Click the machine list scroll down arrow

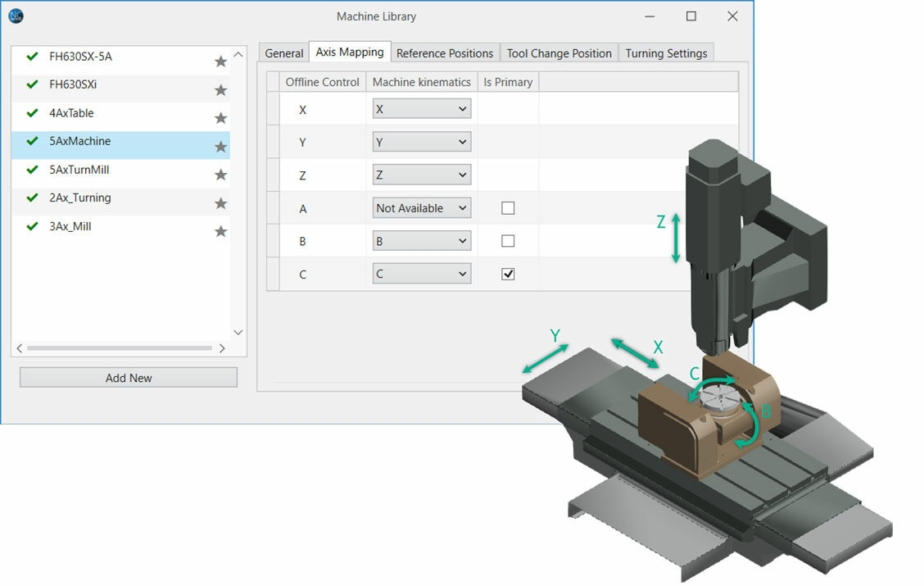tap(238, 332)
